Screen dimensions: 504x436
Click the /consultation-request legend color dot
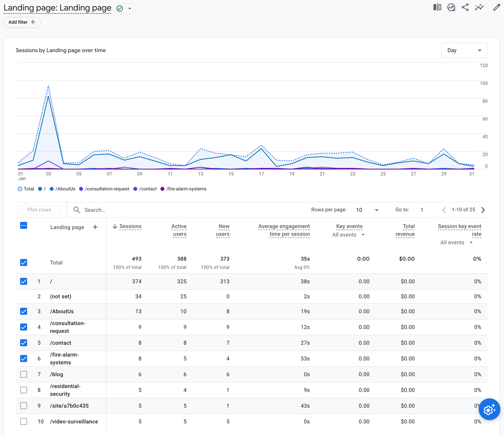pyautogui.click(x=81, y=189)
